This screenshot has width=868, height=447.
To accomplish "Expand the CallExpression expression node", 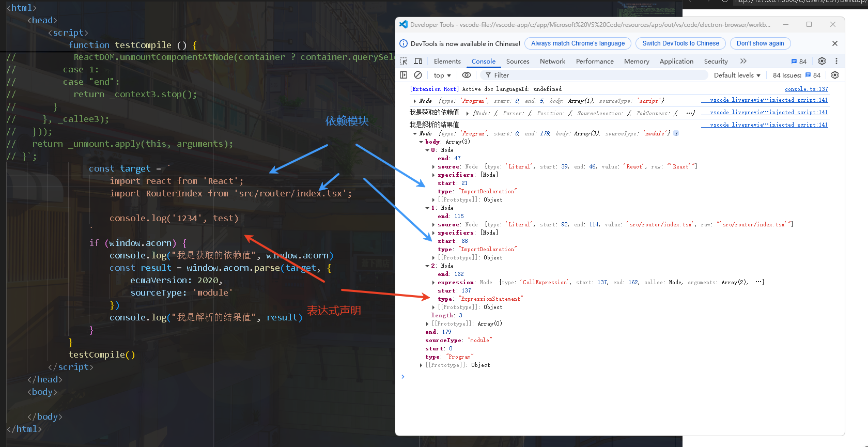I will (x=433, y=282).
